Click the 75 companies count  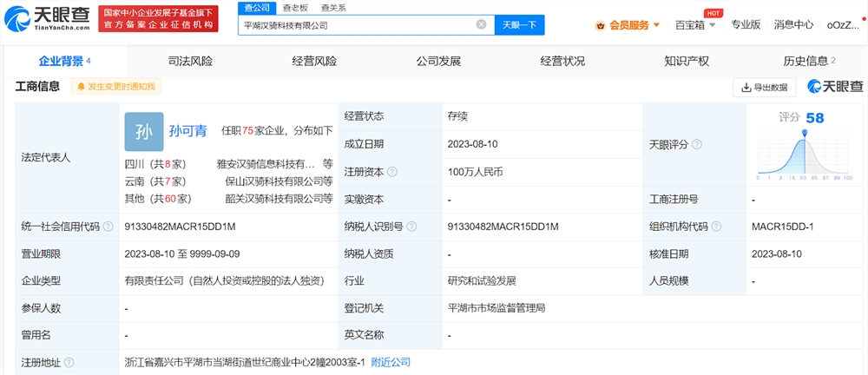247,131
